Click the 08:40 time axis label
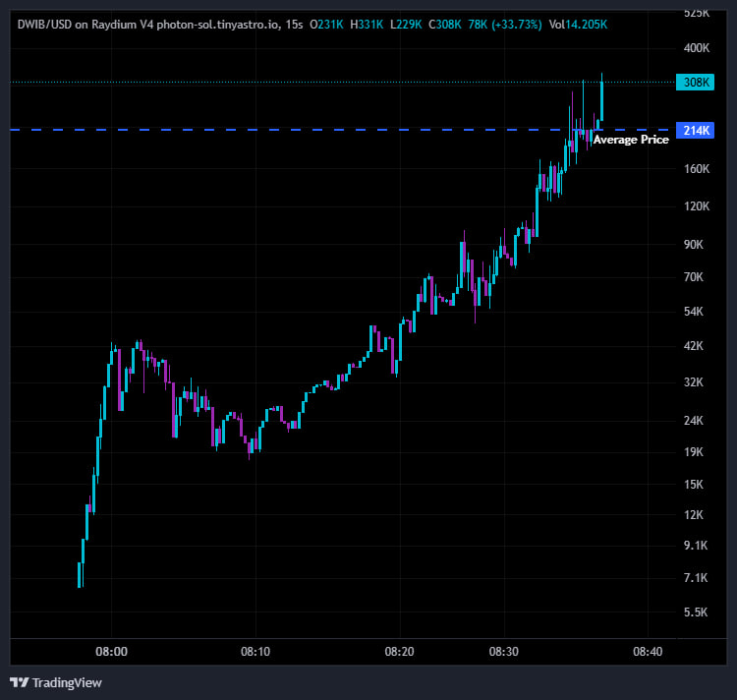 click(x=648, y=652)
